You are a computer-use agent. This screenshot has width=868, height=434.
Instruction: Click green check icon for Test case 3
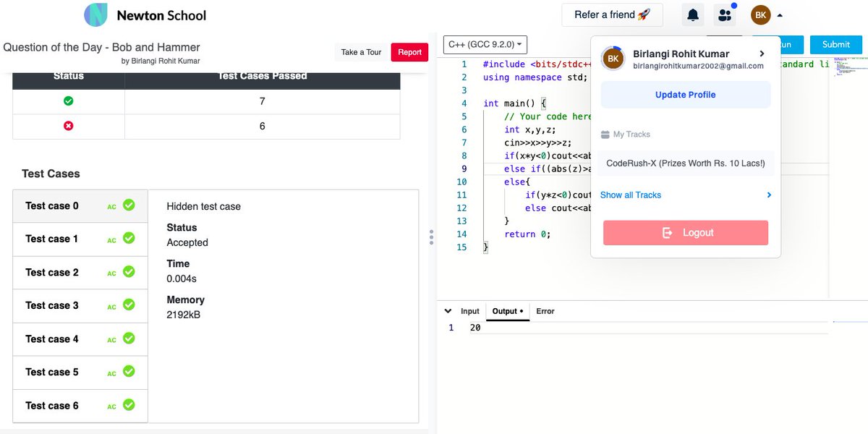(129, 305)
